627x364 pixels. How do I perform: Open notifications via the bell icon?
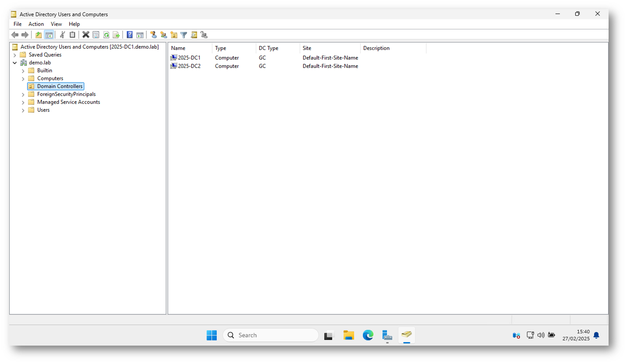pyautogui.click(x=596, y=335)
